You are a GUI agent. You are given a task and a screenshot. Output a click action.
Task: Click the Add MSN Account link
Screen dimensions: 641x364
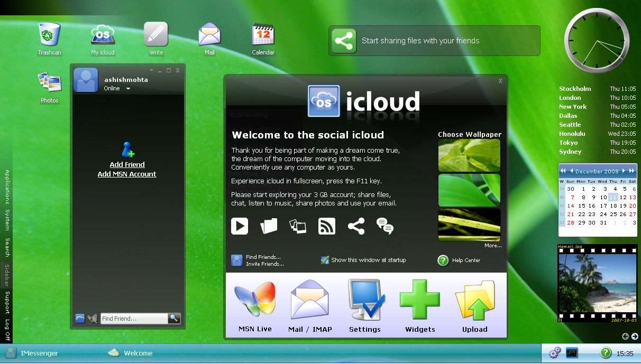pos(127,174)
